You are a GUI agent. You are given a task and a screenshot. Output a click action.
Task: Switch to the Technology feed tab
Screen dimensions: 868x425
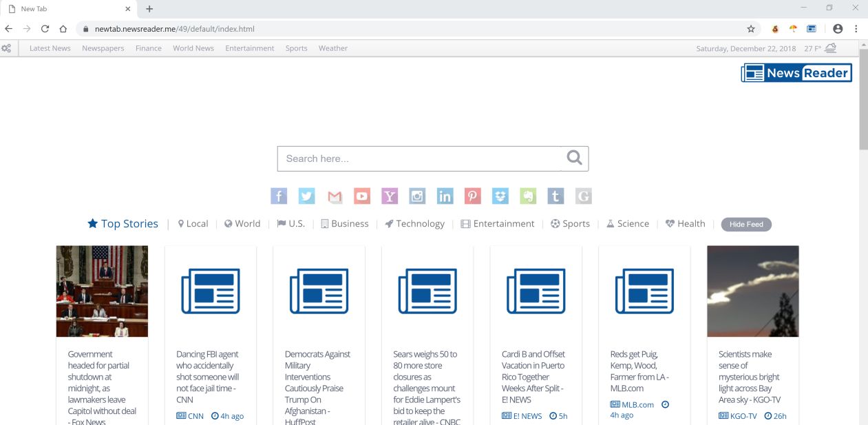pos(414,224)
